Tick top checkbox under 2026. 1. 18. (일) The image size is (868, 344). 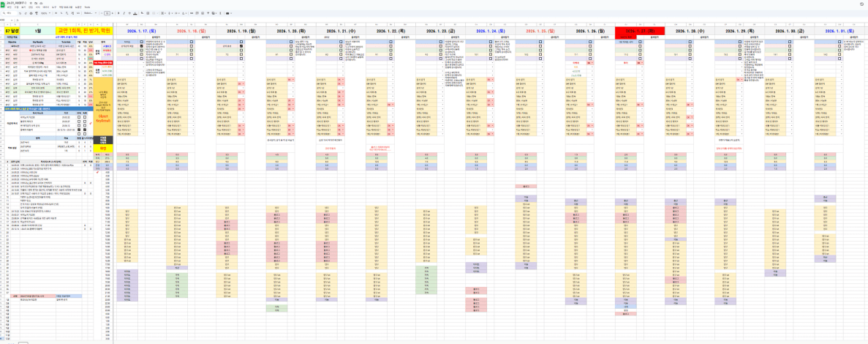click(x=192, y=42)
